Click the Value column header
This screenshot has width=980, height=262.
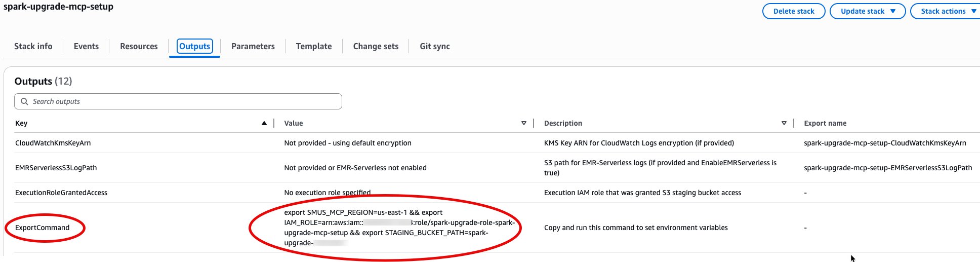tap(294, 123)
